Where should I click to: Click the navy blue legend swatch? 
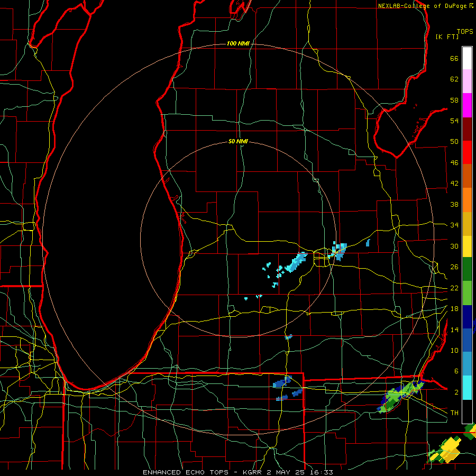pos(467,317)
